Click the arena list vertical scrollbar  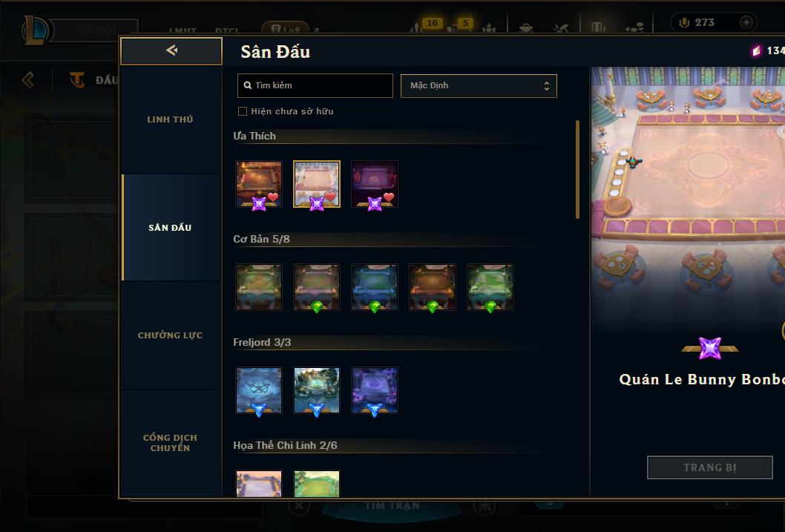(x=577, y=169)
